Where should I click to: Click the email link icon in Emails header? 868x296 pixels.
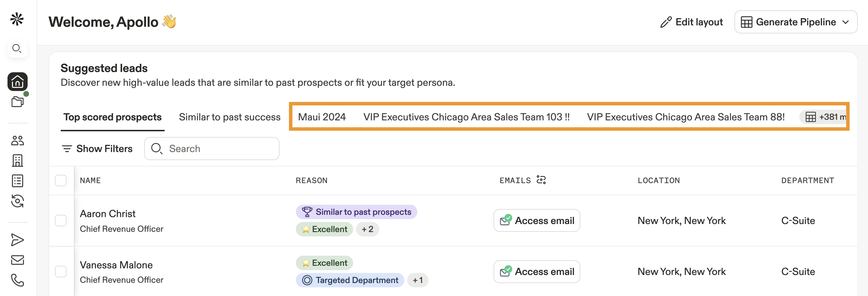pyautogui.click(x=541, y=180)
